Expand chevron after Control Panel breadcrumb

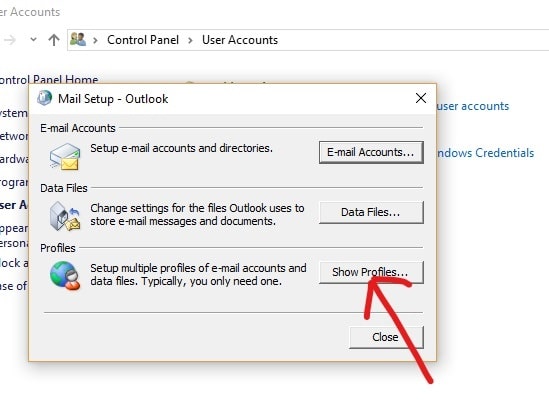[x=190, y=40]
